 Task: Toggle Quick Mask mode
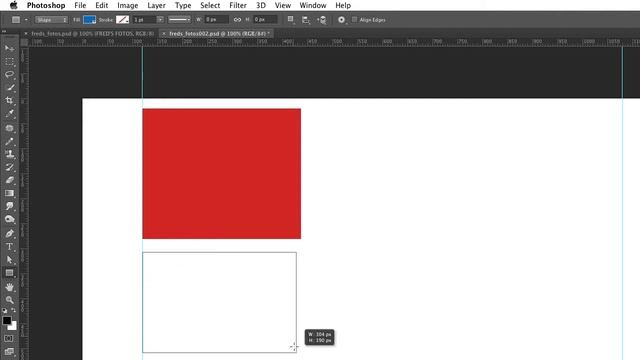(9, 338)
